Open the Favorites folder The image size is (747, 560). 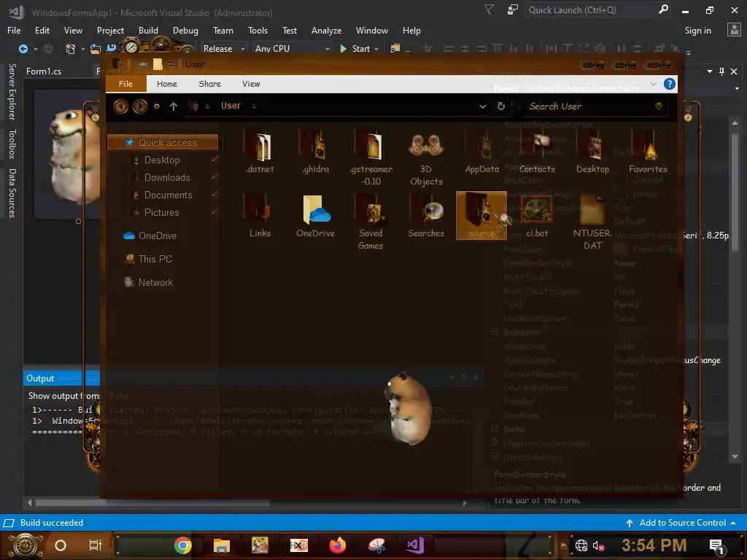[648, 153]
